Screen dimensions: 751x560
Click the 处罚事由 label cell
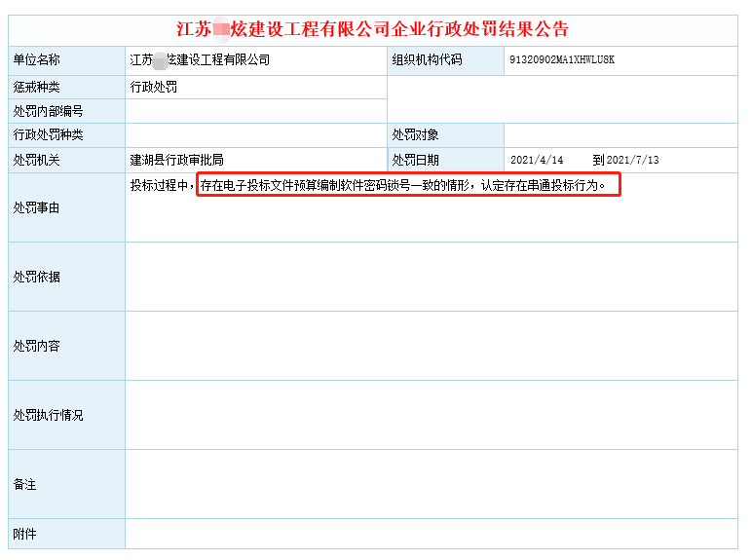tap(36, 207)
